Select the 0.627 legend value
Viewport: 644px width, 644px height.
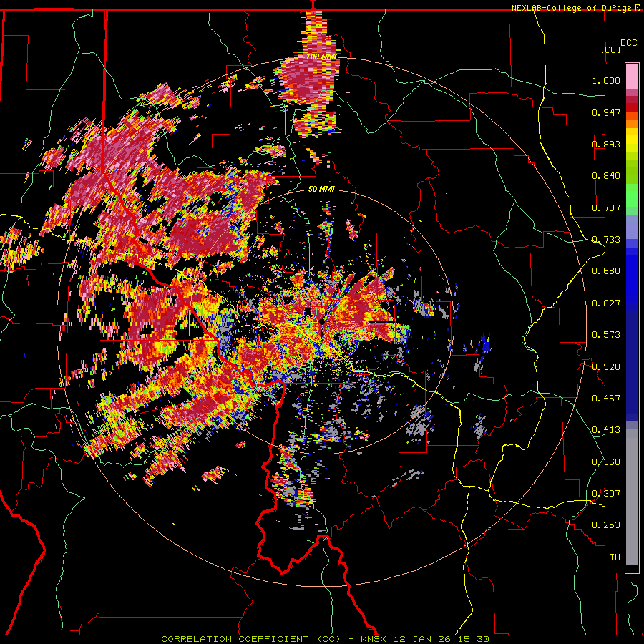tap(606, 303)
